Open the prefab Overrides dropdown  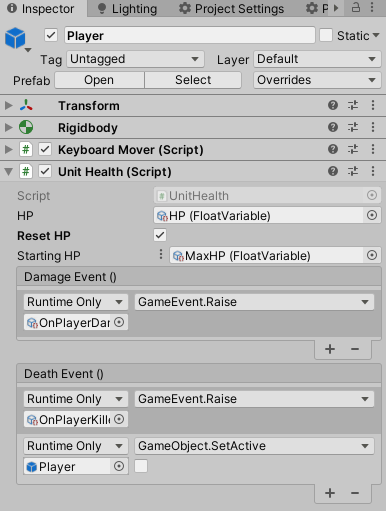[x=317, y=80]
